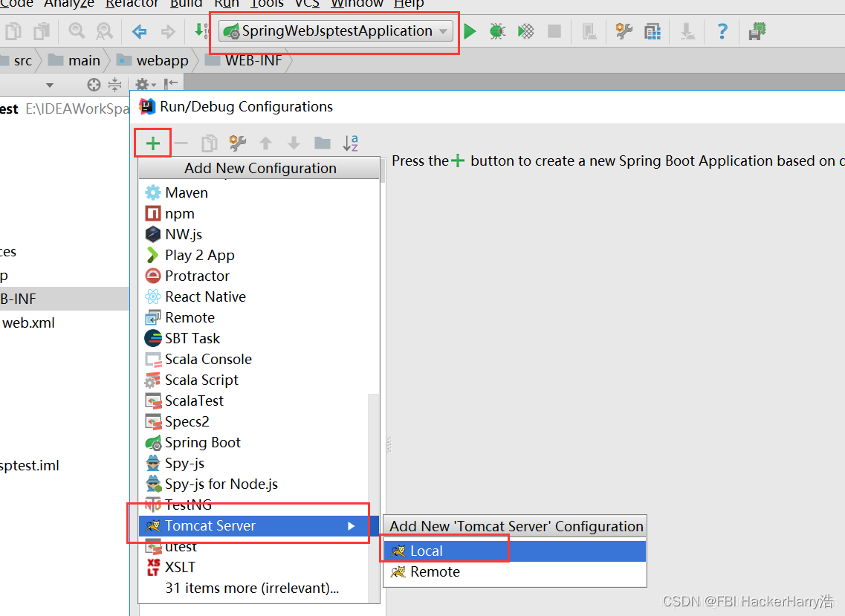
Task: Choose XSLT configuration type
Action: tap(254, 568)
